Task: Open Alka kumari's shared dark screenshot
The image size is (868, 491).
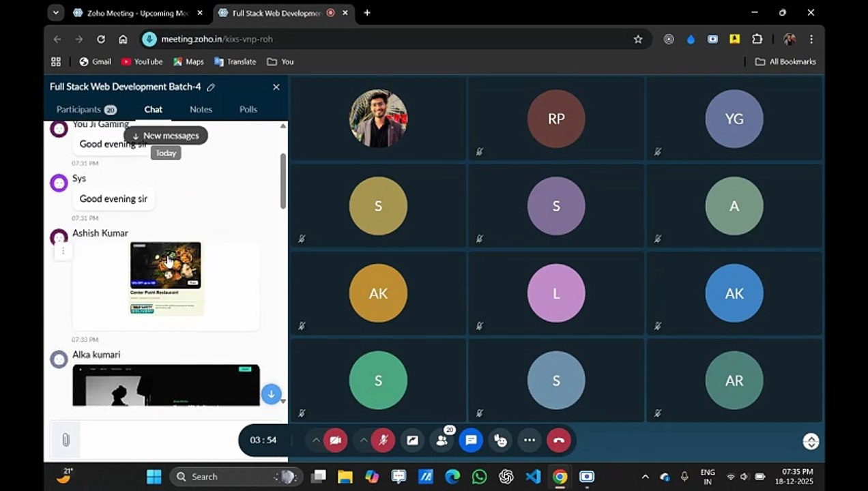Action: pos(166,385)
